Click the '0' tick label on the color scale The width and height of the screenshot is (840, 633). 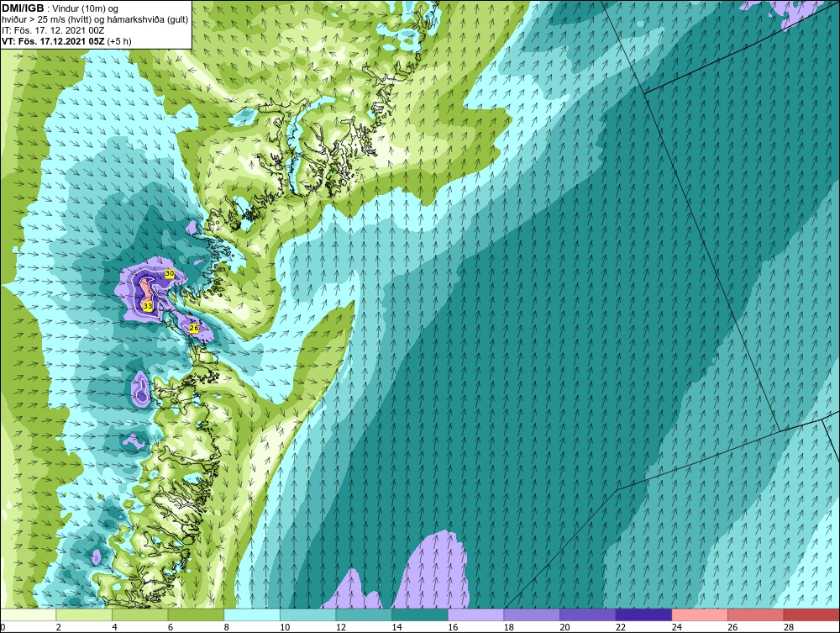tap(3, 627)
